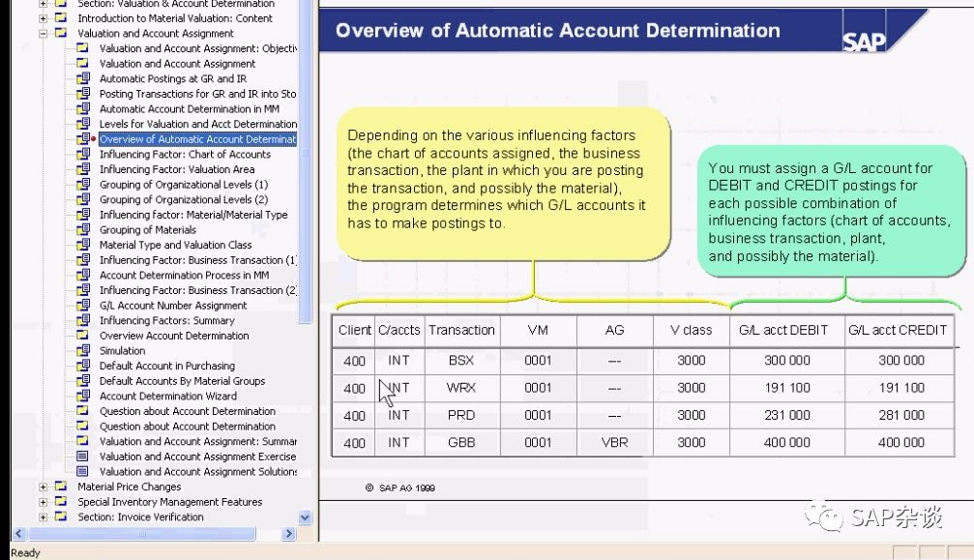974x560 pixels.
Task: Click icon of Material Type and Valuation Class
Action: 82,245
